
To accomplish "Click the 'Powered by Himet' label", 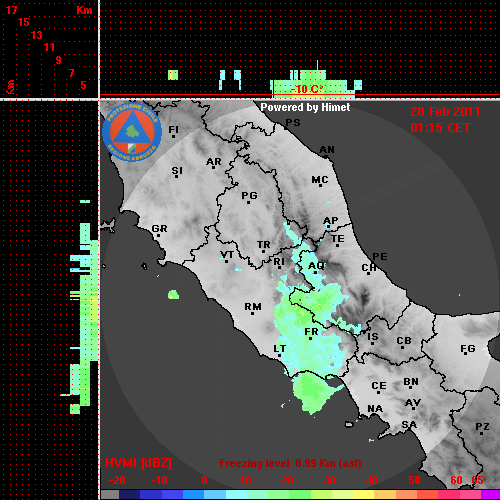I will coord(305,107).
